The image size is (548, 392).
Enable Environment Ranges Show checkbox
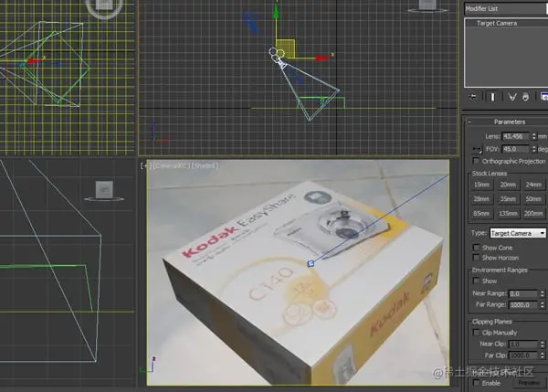coord(476,281)
